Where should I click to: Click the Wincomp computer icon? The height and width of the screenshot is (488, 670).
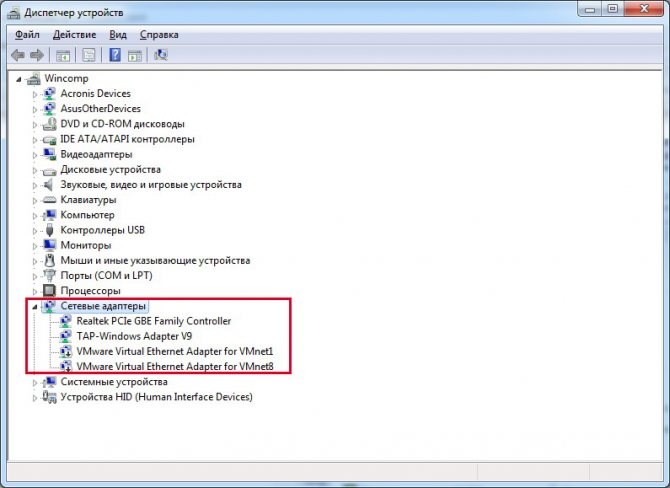34,78
